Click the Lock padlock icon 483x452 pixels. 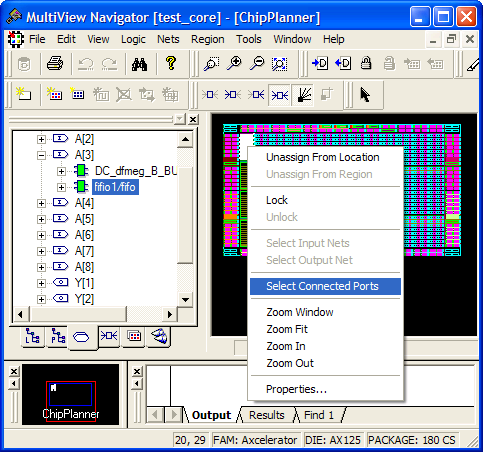[x=366, y=63]
